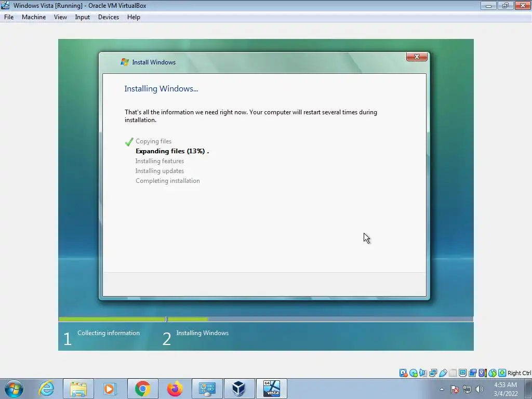This screenshot has width=532, height=399.
Task: Open the Action Center flag icon
Action: (x=455, y=389)
